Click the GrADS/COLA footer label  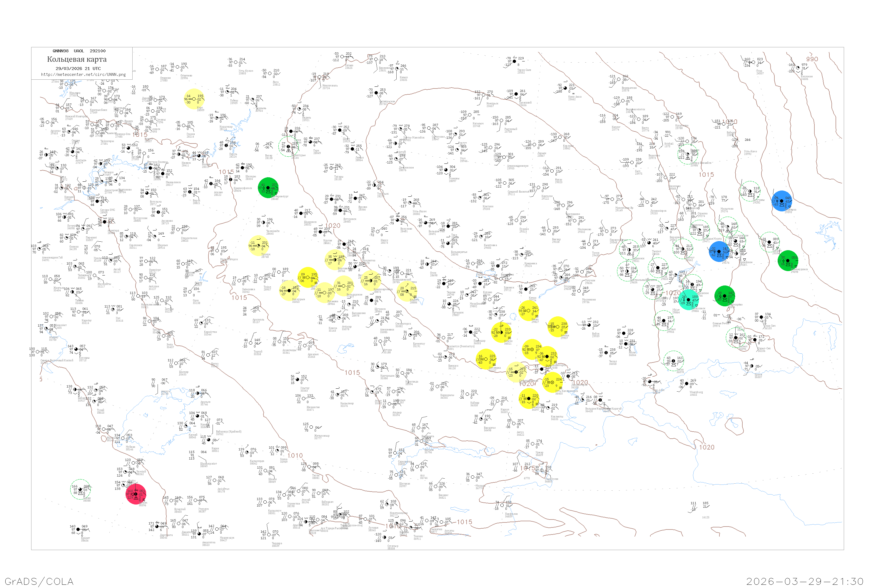(39, 581)
